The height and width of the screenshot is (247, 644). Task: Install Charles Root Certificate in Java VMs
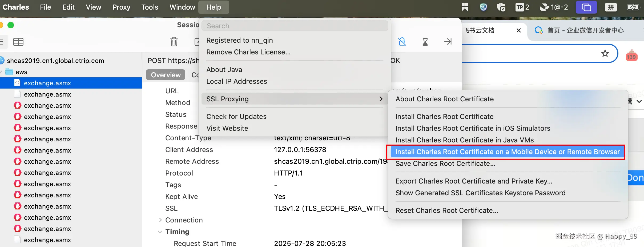[508, 140]
